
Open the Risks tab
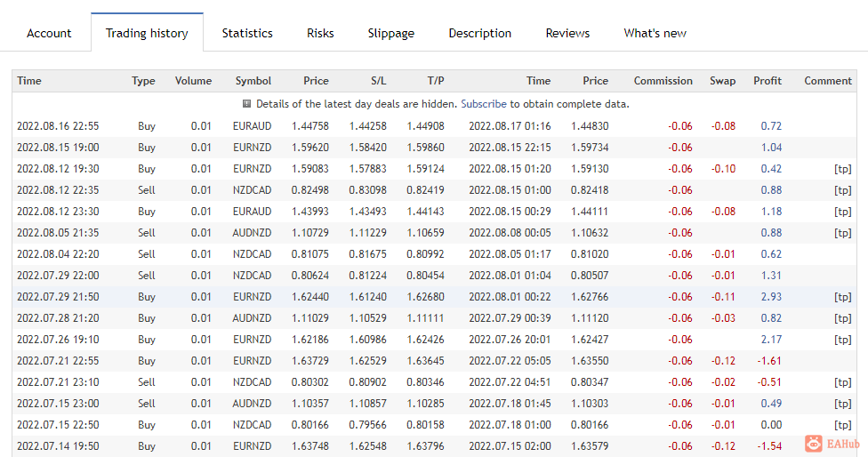pos(320,33)
